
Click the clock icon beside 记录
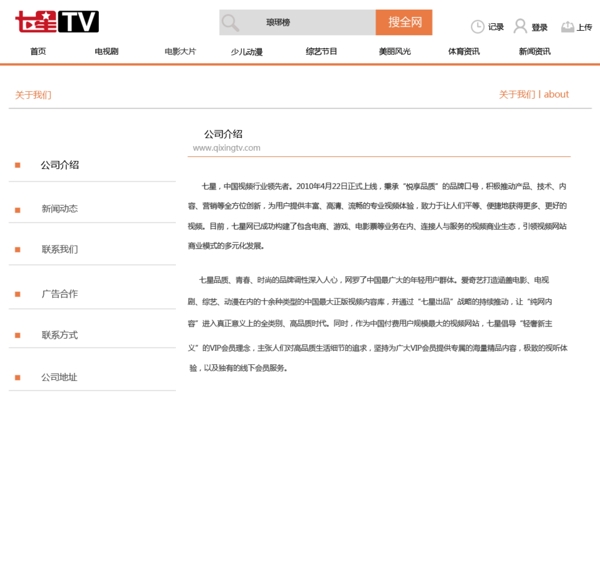478,27
